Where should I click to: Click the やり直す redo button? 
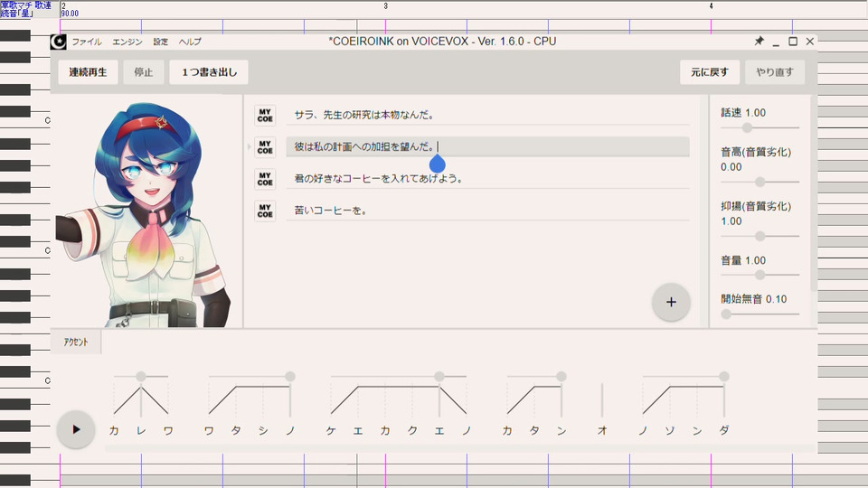point(775,72)
